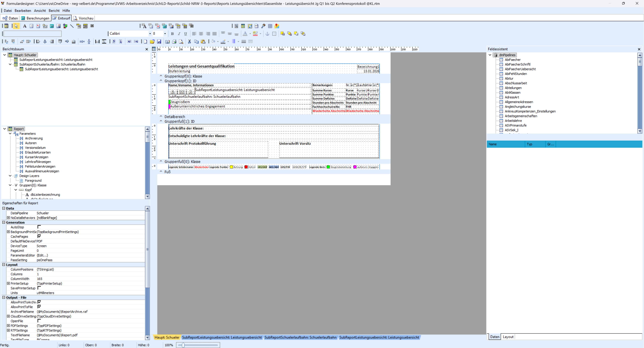This screenshot has width=644, height=348.
Task: Create a new blank report page icon
Action: [x=146, y=42]
